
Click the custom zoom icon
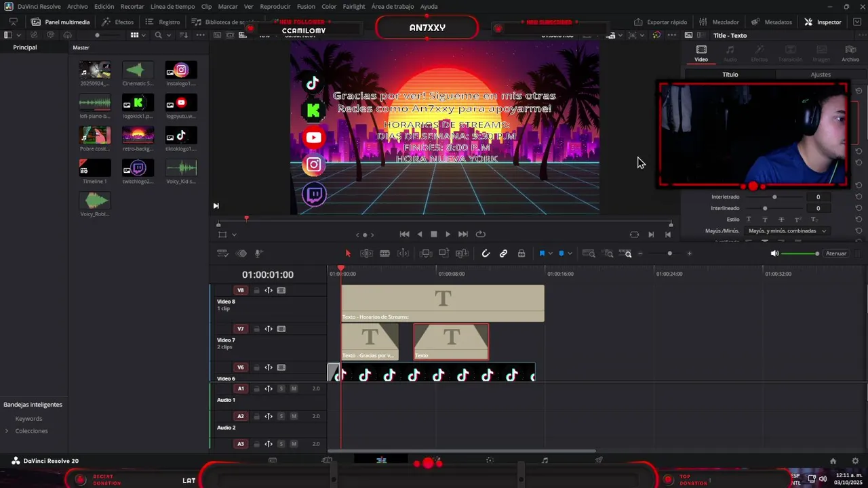(x=625, y=253)
